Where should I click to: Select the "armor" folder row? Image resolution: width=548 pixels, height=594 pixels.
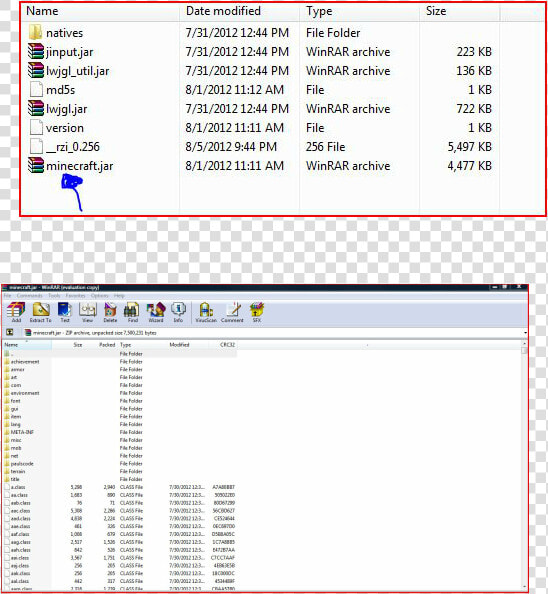tap(120, 369)
